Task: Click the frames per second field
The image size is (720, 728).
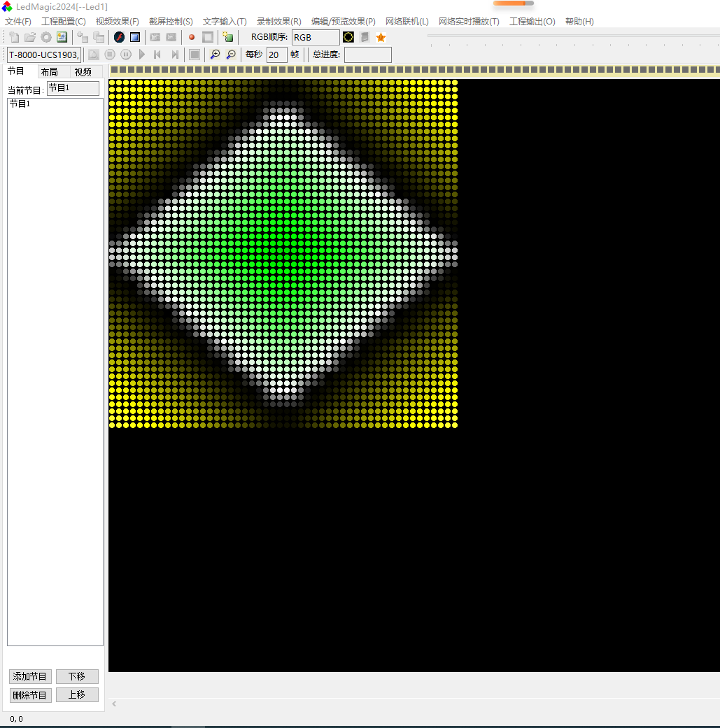Action: point(276,55)
